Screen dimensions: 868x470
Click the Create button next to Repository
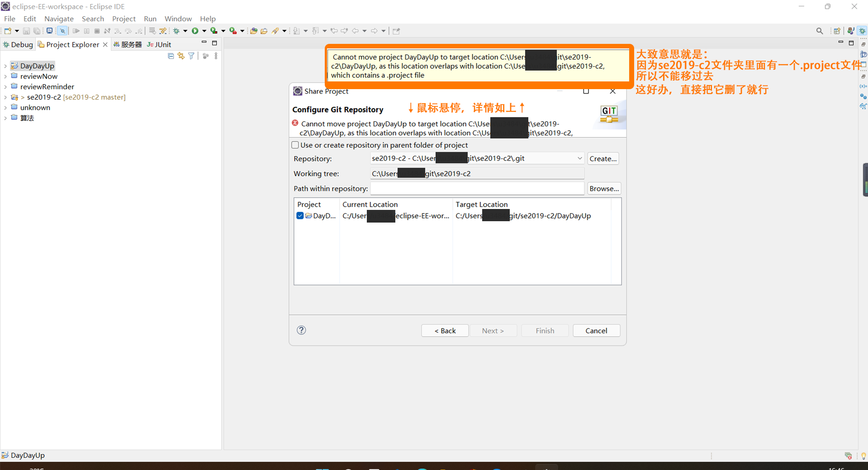[x=603, y=158]
